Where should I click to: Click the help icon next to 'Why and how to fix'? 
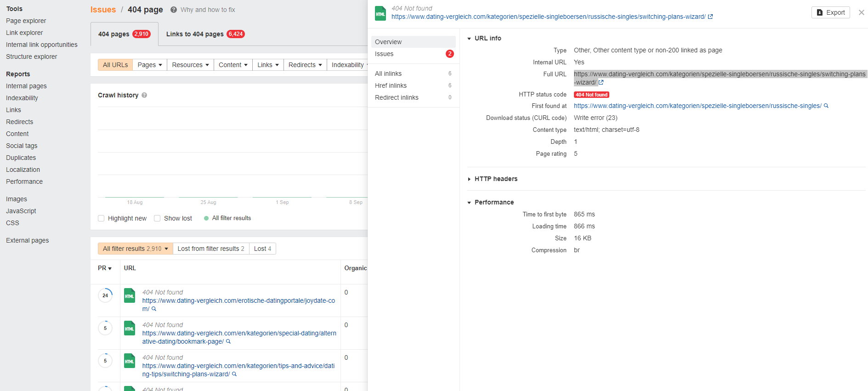point(174,10)
